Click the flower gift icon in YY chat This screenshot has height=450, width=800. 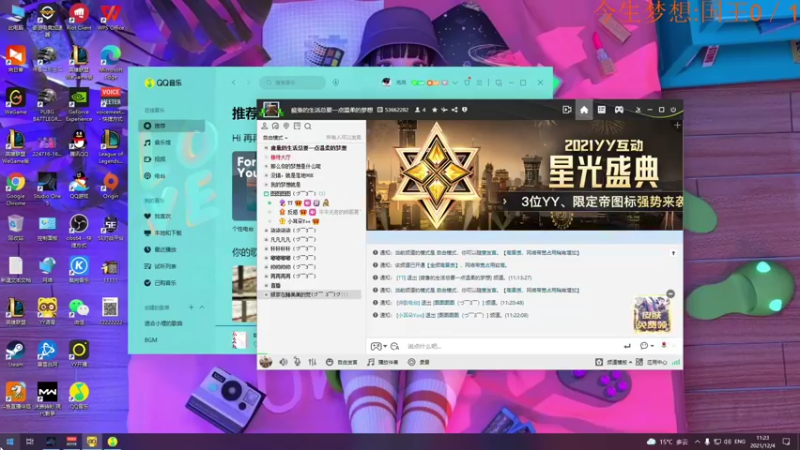tap(664, 345)
